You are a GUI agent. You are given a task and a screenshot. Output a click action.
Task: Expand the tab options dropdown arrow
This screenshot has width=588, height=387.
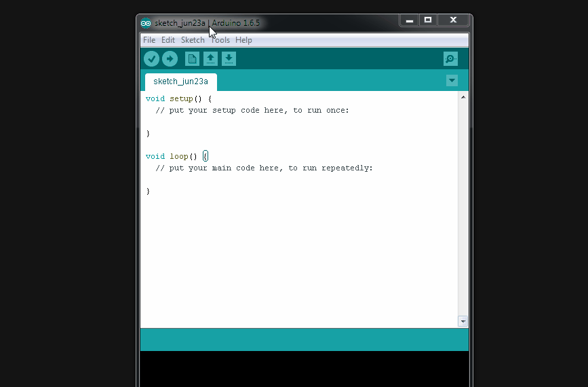[452, 81]
